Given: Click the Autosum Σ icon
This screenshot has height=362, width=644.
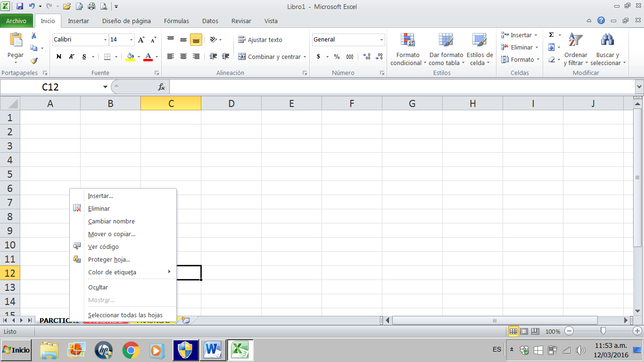Looking at the screenshot, I should (551, 34).
